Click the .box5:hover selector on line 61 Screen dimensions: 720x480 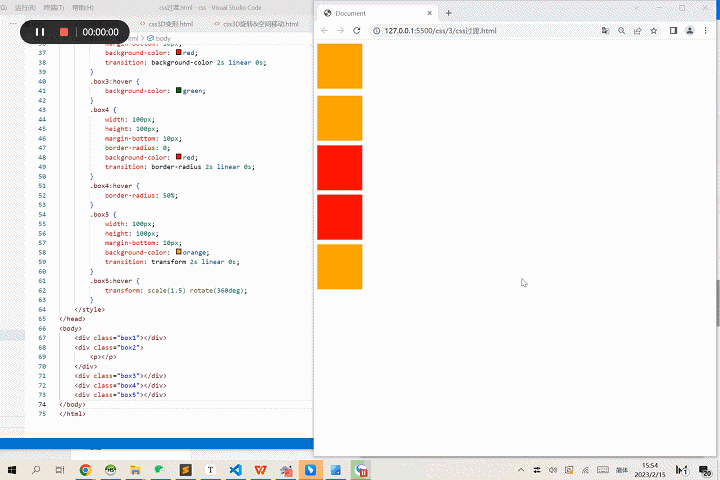pos(115,281)
